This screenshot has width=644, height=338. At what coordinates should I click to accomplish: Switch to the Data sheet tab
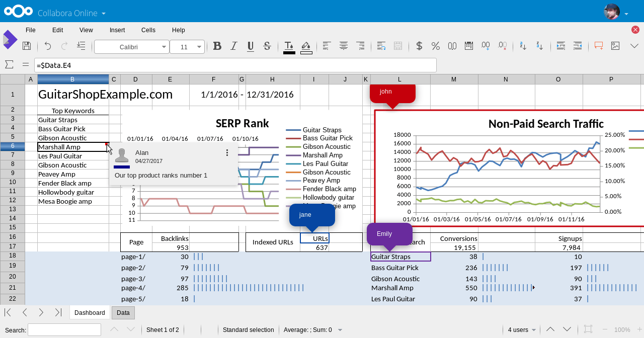[x=123, y=312]
